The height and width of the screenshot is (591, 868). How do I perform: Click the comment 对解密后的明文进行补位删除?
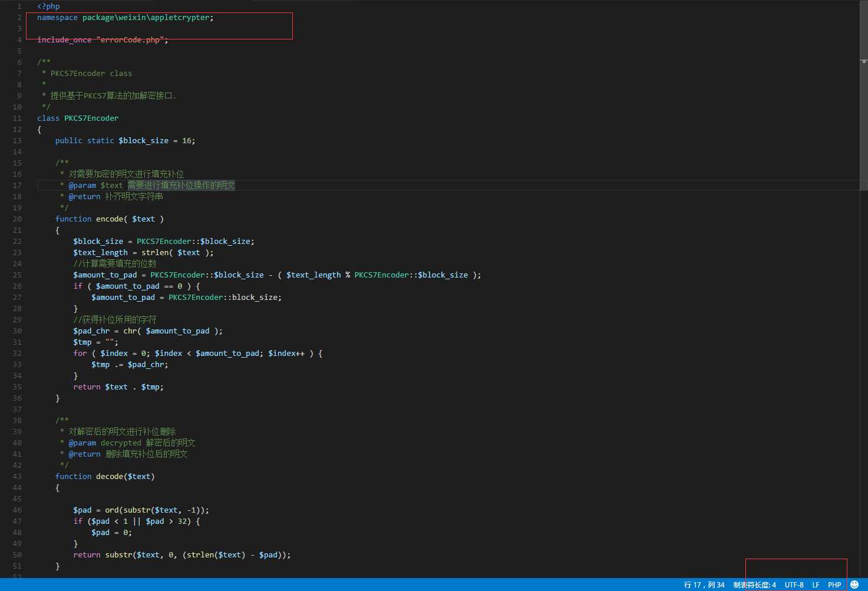coord(122,432)
